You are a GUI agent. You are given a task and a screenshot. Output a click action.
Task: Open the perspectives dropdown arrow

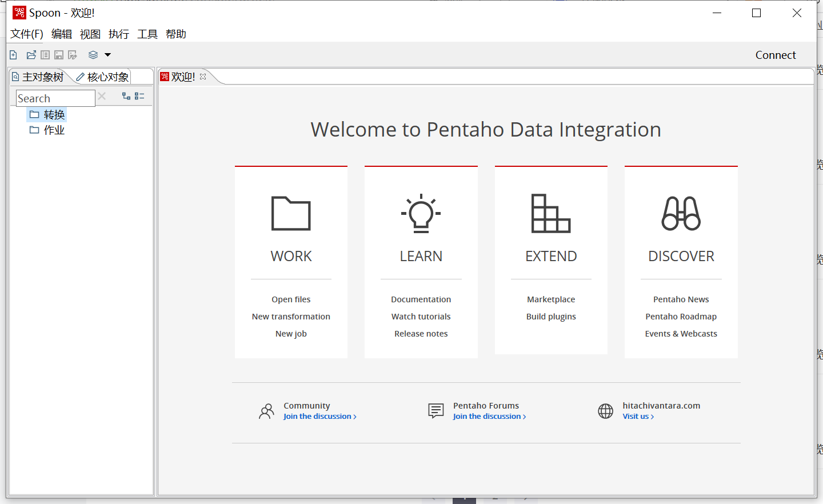pos(107,55)
